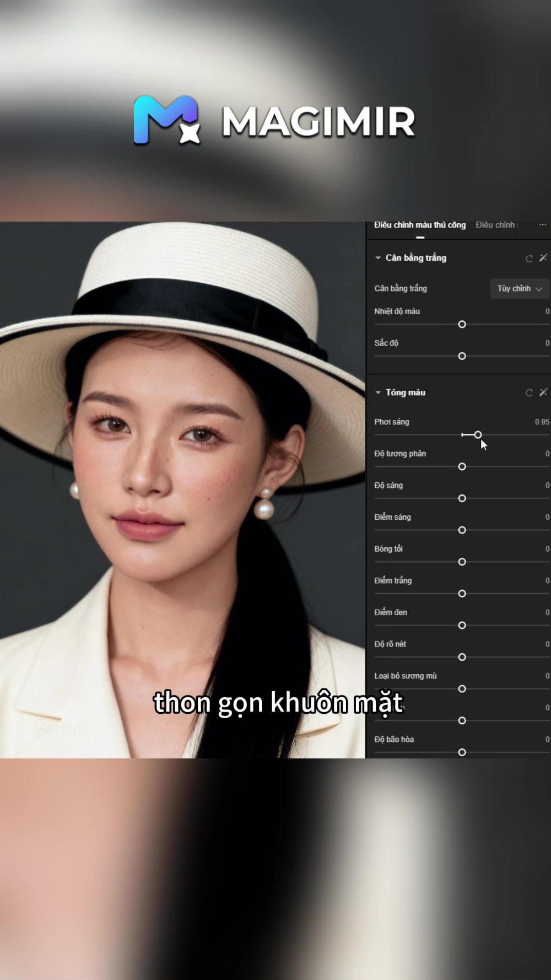Collapse the Cân bằng trắng section
The height and width of the screenshot is (980, 551).
click(378, 258)
